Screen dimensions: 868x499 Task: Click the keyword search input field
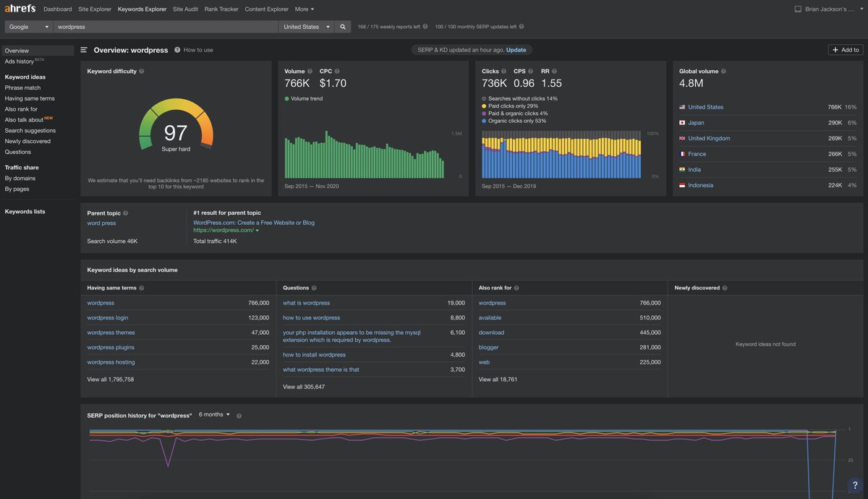(x=166, y=27)
